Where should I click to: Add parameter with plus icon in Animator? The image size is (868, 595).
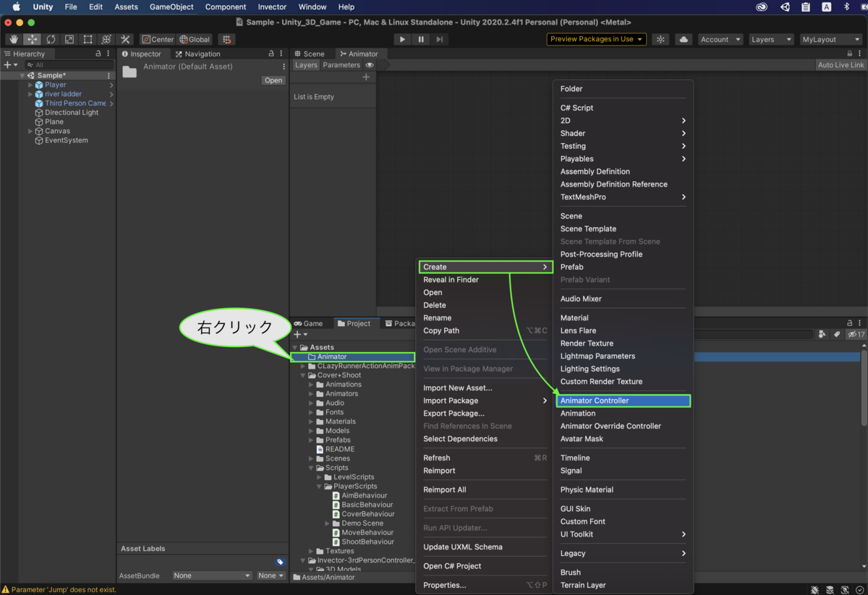point(366,77)
